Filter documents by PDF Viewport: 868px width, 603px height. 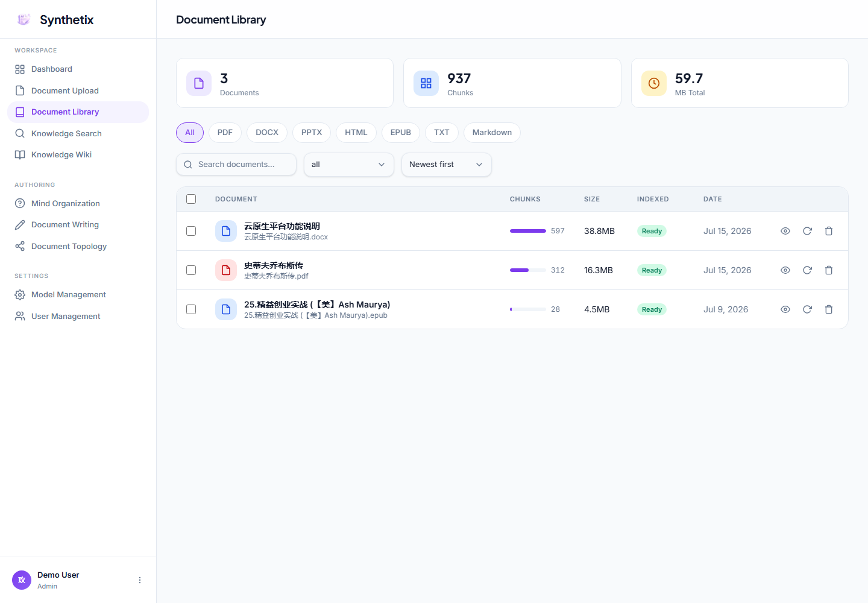[225, 133]
